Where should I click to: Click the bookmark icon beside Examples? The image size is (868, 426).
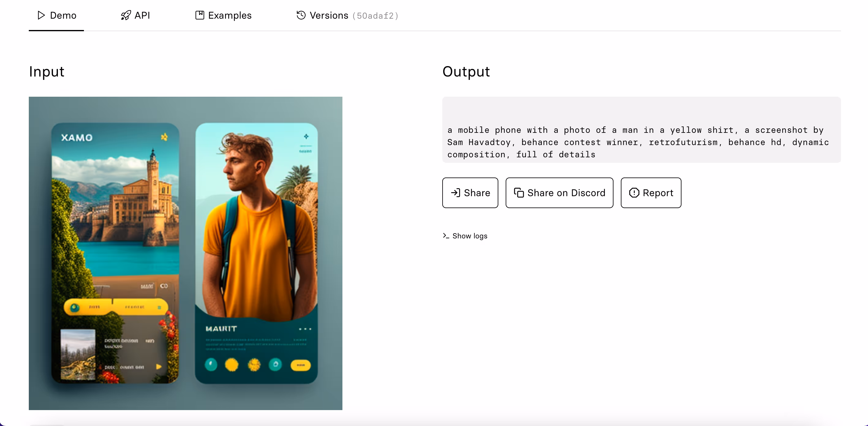(199, 15)
